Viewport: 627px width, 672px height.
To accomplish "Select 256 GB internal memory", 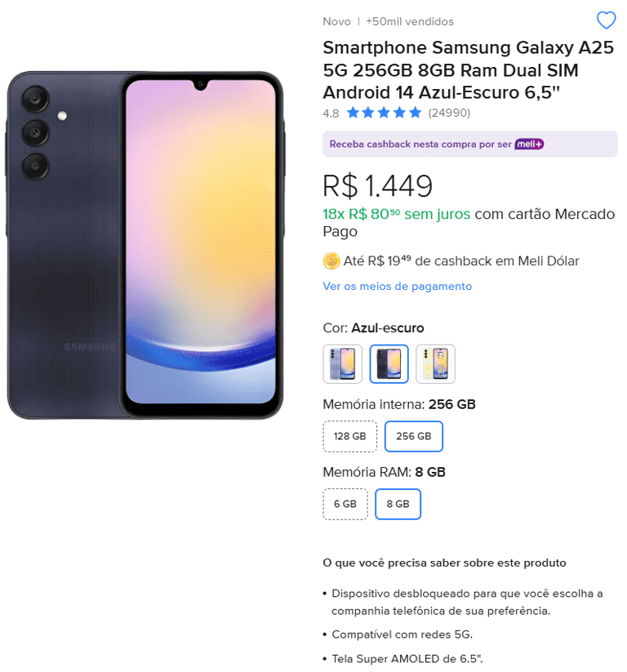I will [x=414, y=436].
